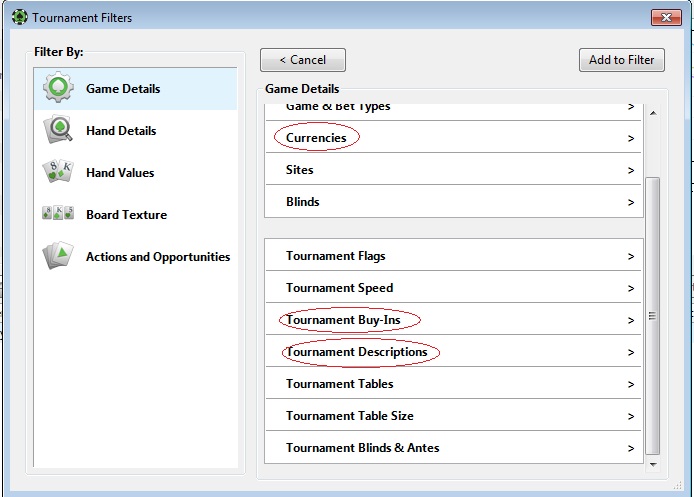Click the Hand Values cards icon
This screenshot has height=497, width=694.
(58, 171)
